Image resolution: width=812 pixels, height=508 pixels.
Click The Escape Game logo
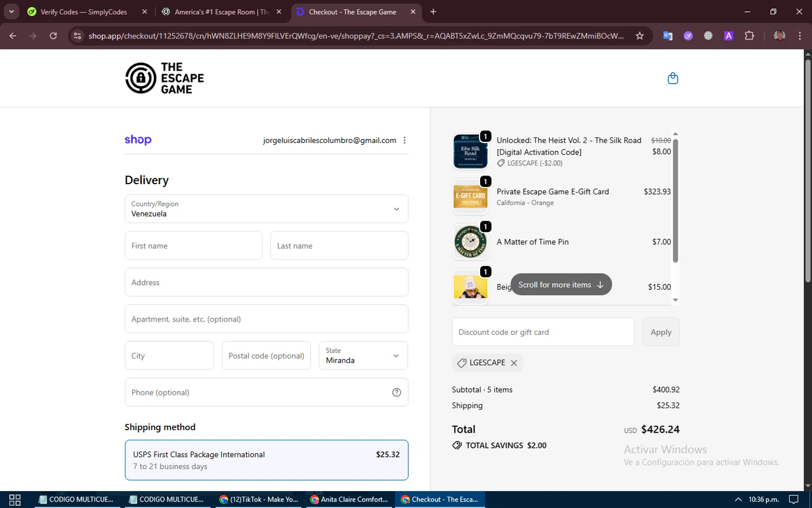click(x=165, y=78)
